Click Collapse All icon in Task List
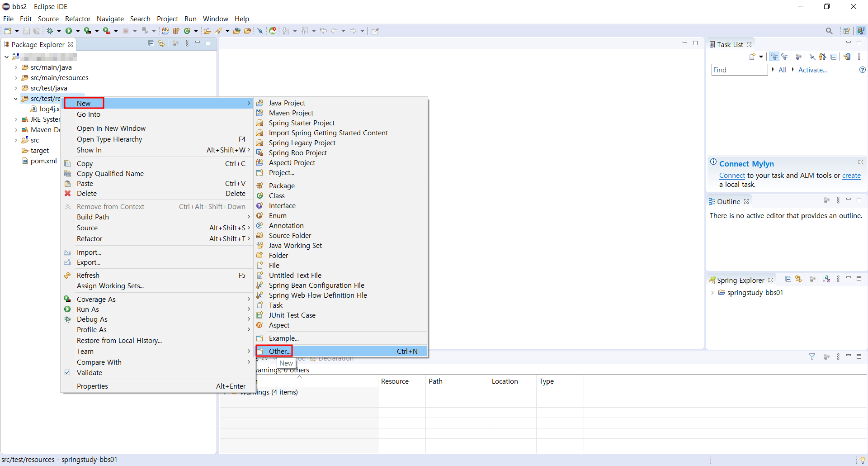868x466 pixels. pos(834,57)
